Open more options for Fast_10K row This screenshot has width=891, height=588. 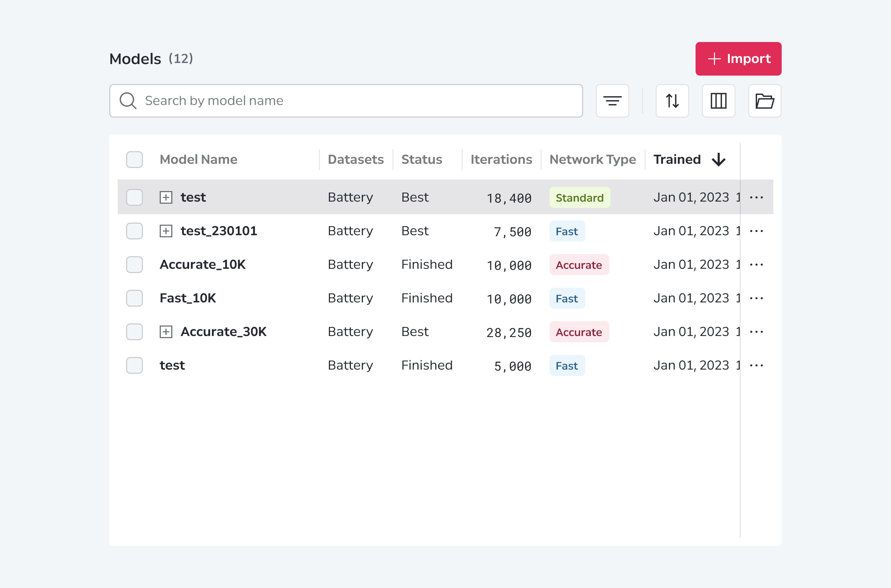(x=756, y=298)
